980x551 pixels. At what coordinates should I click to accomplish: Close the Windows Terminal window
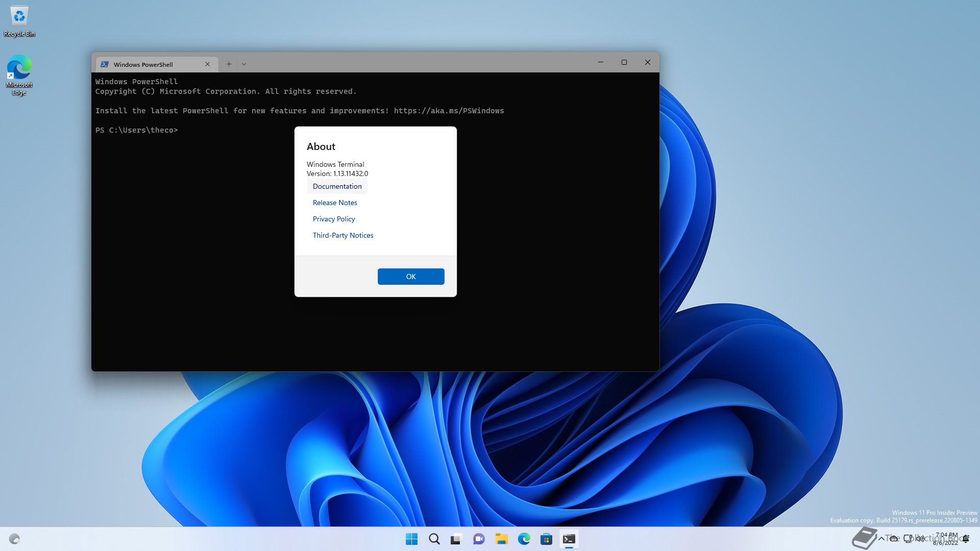point(648,62)
